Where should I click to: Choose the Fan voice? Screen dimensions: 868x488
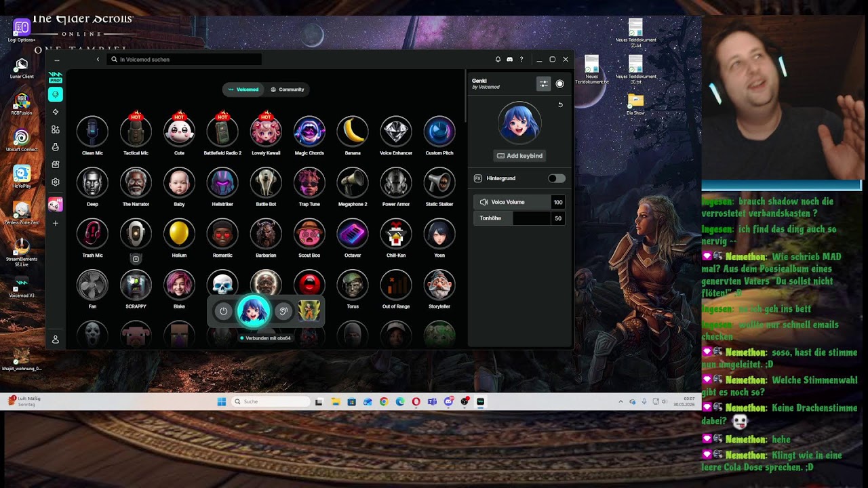click(92, 285)
